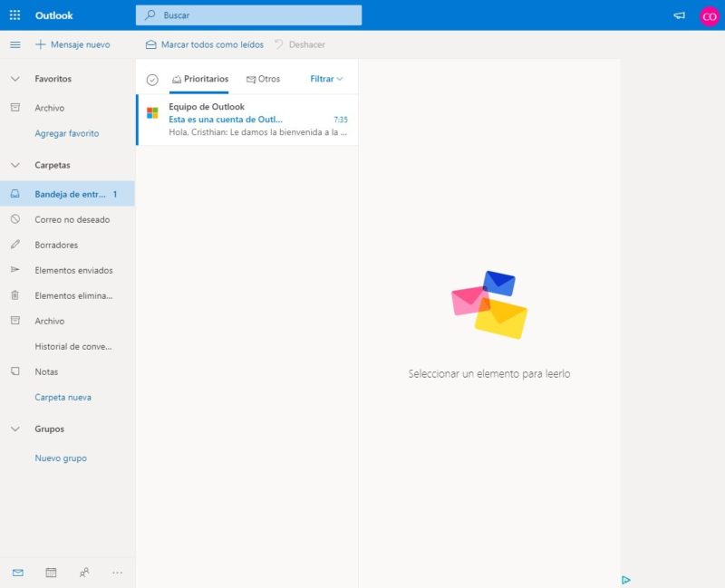Click the ad choices triangle icon
This screenshot has height=588, width=725.
click(626, 580)
